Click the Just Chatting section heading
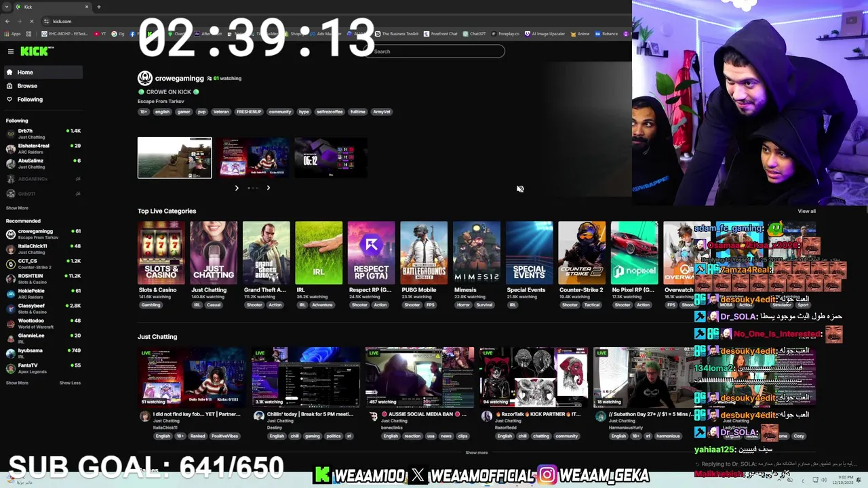The width and height of the screenshot is (868, 488). (x=157, y=337)
